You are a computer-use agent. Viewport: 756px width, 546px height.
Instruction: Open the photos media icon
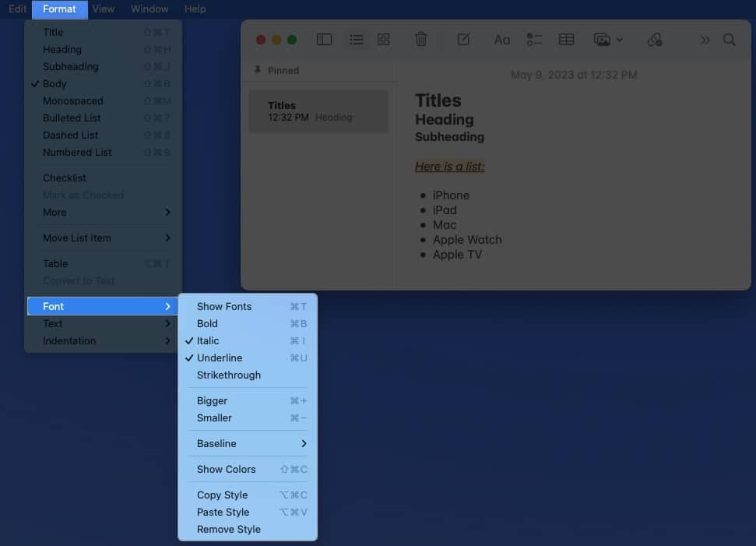pos(602,40)
